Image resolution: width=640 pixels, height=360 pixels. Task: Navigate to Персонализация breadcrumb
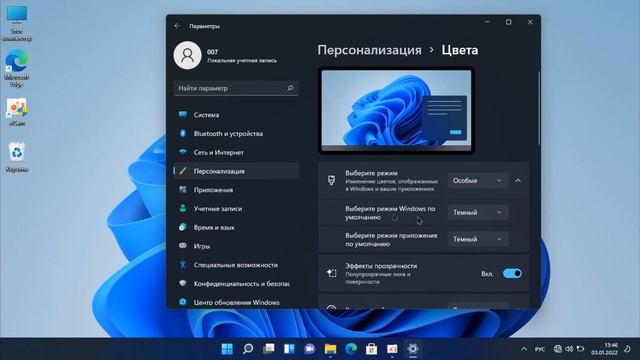[369, 50]
